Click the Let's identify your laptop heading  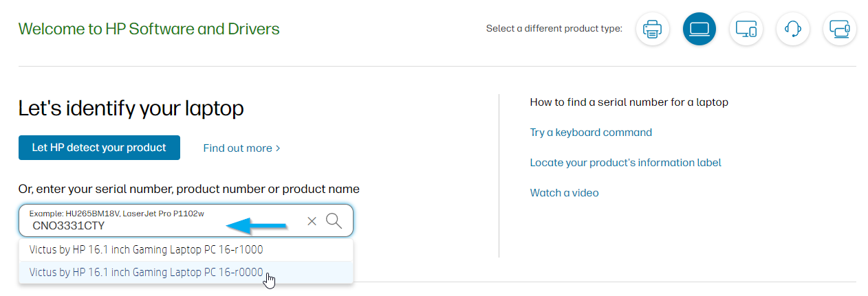(131, 108)
